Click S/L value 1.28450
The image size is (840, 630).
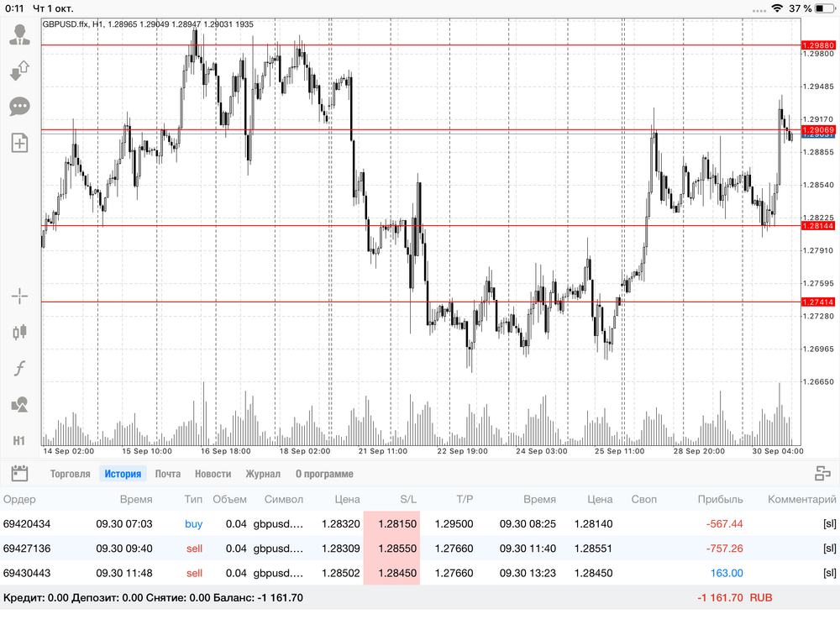(397, 573)
